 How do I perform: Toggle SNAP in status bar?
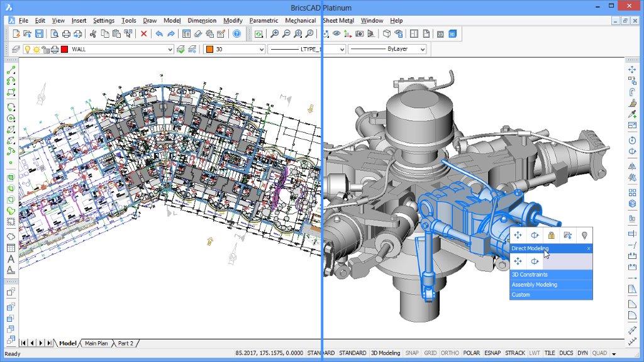click(412, 353)
